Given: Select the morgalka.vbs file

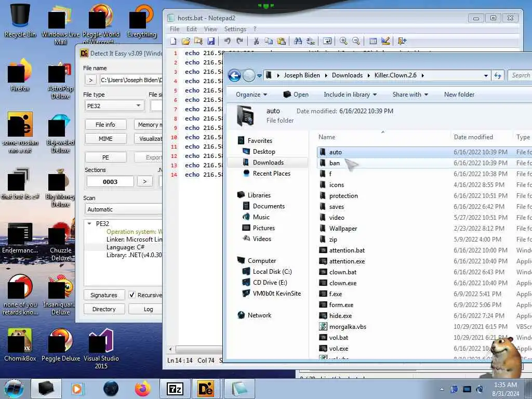Looking at the screenshot, I should (x=348, y=327).
